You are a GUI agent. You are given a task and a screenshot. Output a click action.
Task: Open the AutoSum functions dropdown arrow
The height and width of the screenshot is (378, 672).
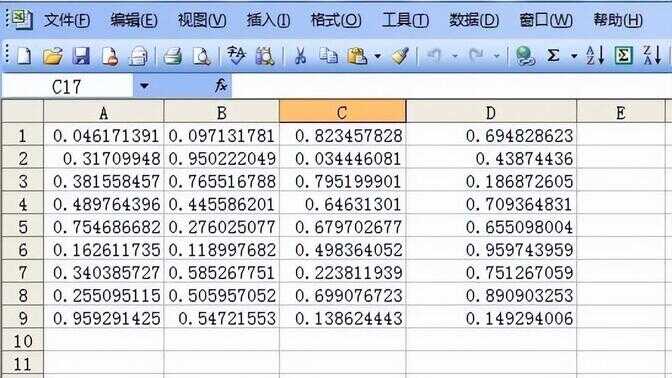[x=574, y=56]
